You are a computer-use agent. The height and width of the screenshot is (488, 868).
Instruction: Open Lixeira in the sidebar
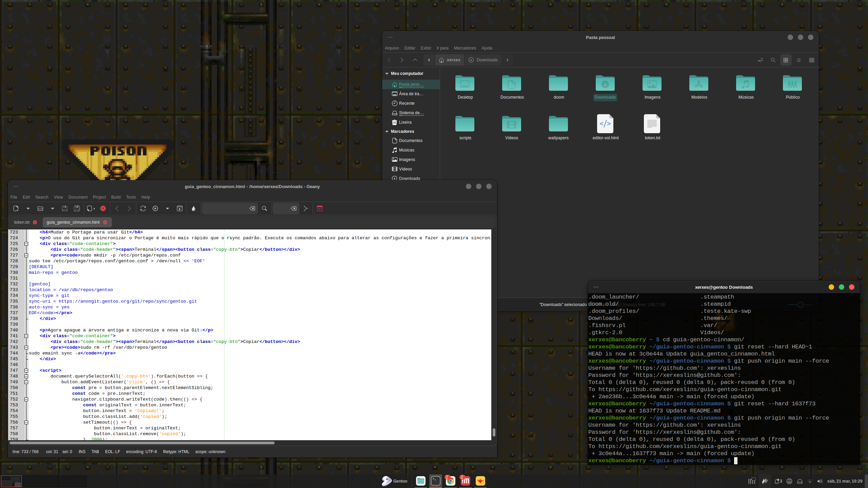click(405, 122)
